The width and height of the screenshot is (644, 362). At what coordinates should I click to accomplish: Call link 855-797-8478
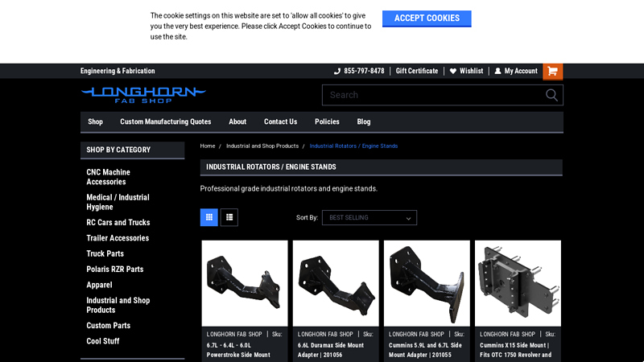pos(364,71)
